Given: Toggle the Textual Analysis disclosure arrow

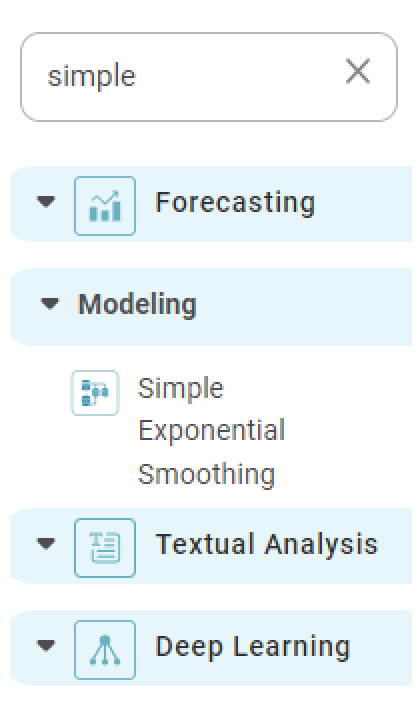Looking at the screenshot, I should [46, 544].
